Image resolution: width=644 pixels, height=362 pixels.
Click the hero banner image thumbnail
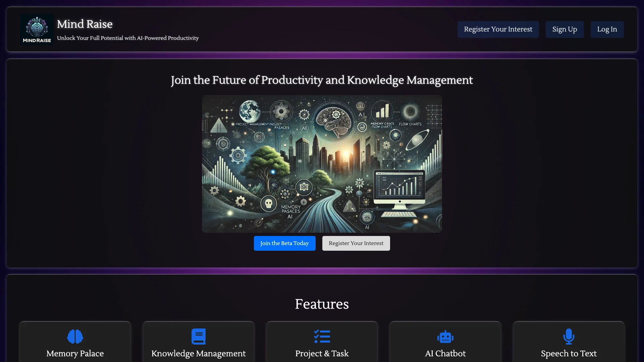pos(322,164)
